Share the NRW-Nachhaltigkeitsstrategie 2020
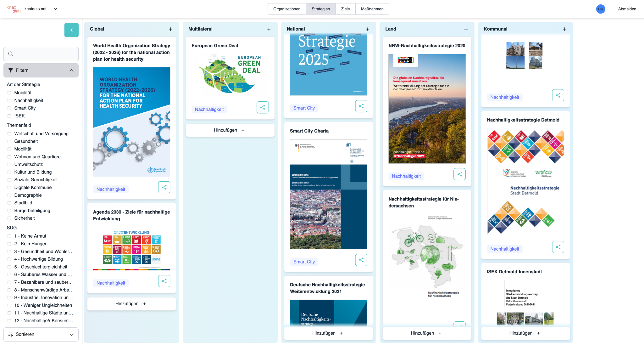The height and width of the screenshot is (345, 644). tap(459, 174)
